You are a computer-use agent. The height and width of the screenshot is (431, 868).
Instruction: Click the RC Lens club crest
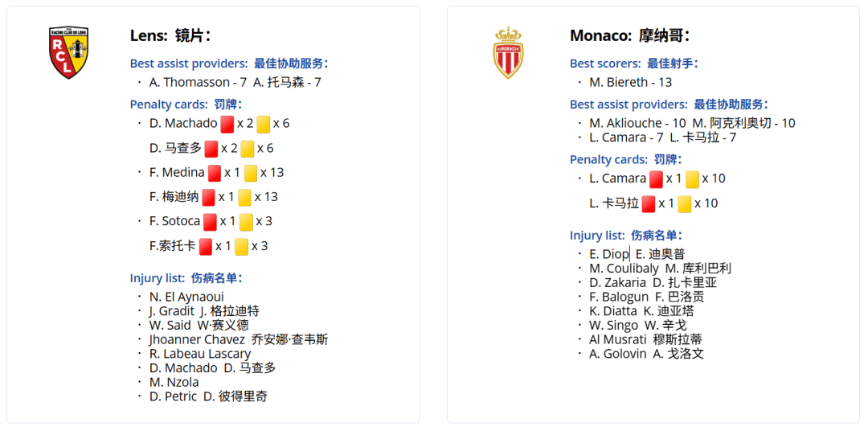tap(68, 52)
